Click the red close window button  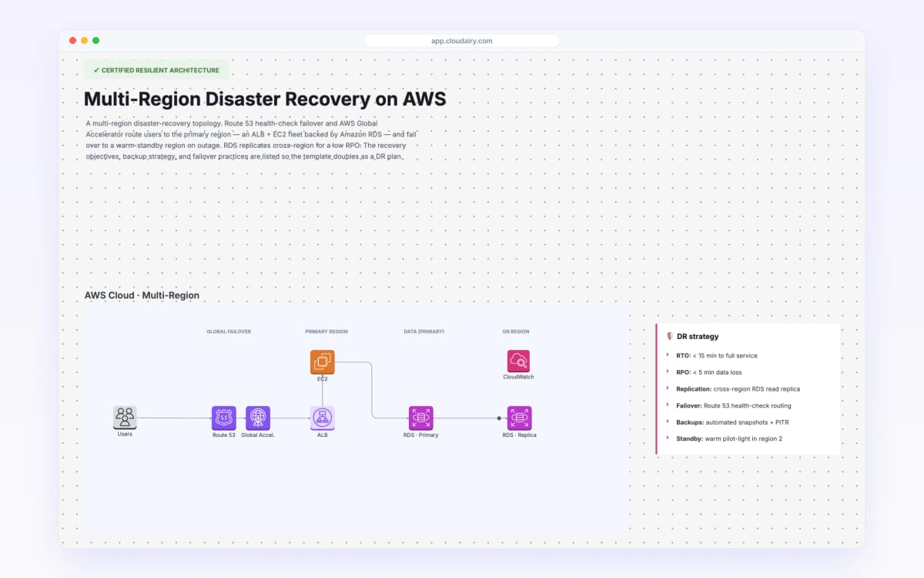click(x=73, y=41)
